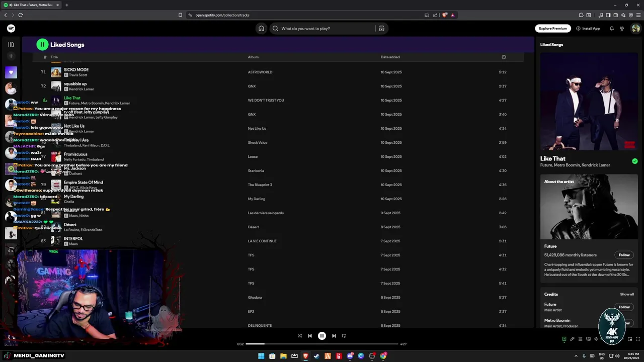Viewport: 644px width, 362px height.
Task: Follow Future in About the artist card
Action: 624,255
